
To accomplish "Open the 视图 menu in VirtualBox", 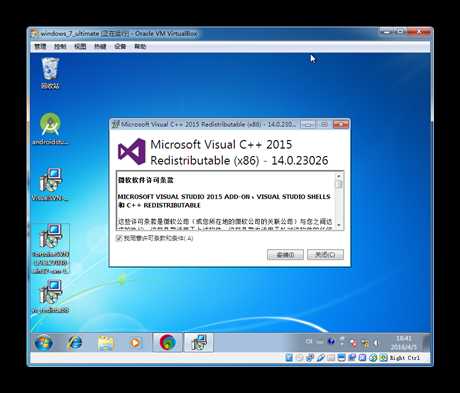I will click(80, 46).
